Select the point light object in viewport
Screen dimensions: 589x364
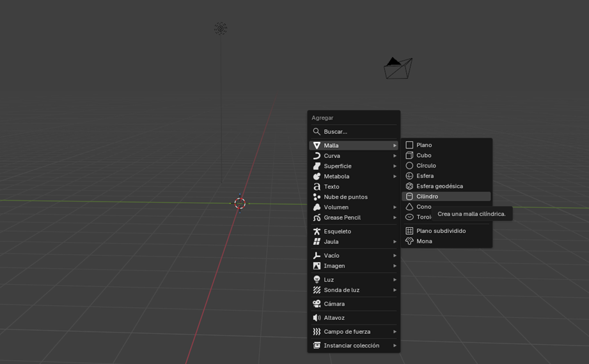point(221,29)
